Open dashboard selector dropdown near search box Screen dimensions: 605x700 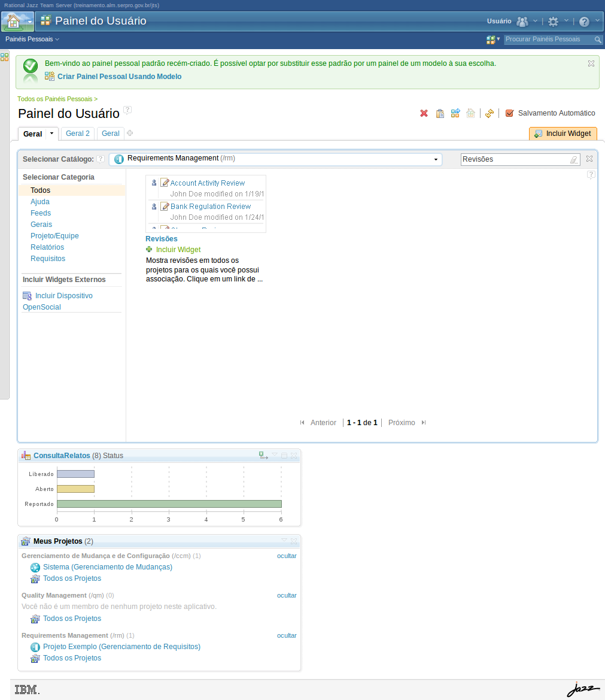click(x=493, y=40)
